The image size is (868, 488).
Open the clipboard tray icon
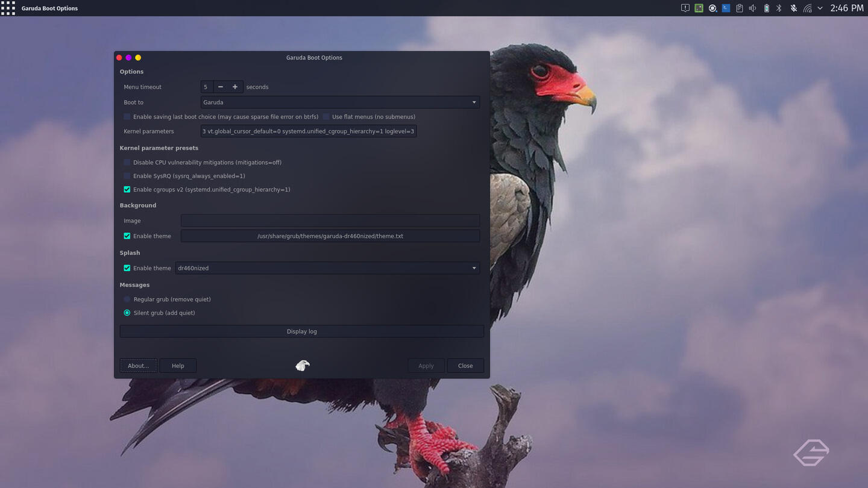click(x=739, y=8)
